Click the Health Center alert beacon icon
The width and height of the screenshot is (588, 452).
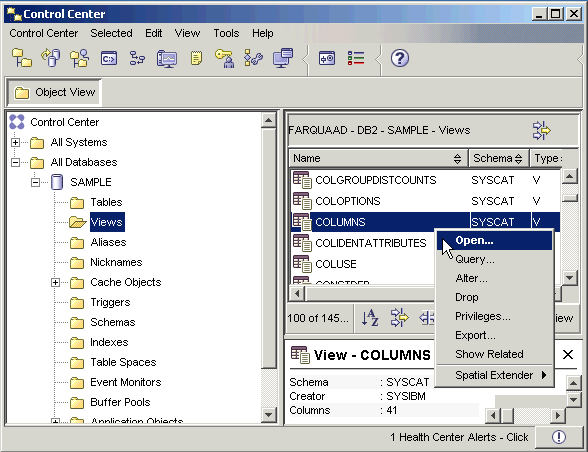[x=559, y=437]
